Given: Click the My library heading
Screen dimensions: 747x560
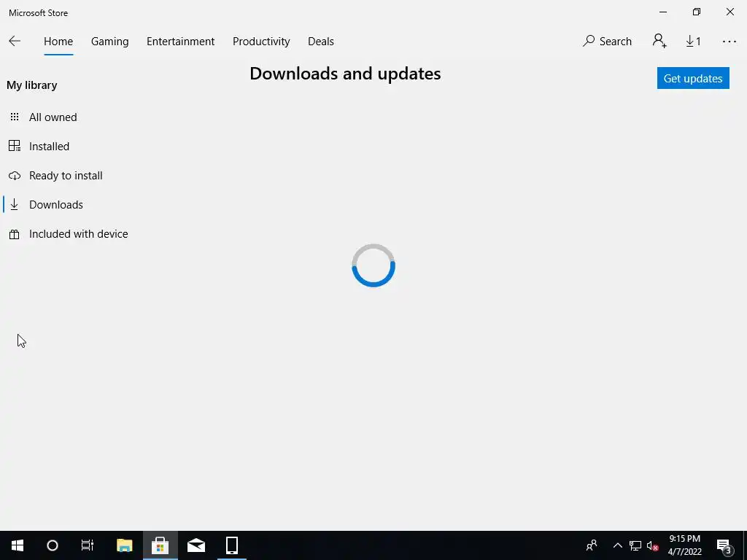Looking at the screenshot, I should [x=32, y=85].
